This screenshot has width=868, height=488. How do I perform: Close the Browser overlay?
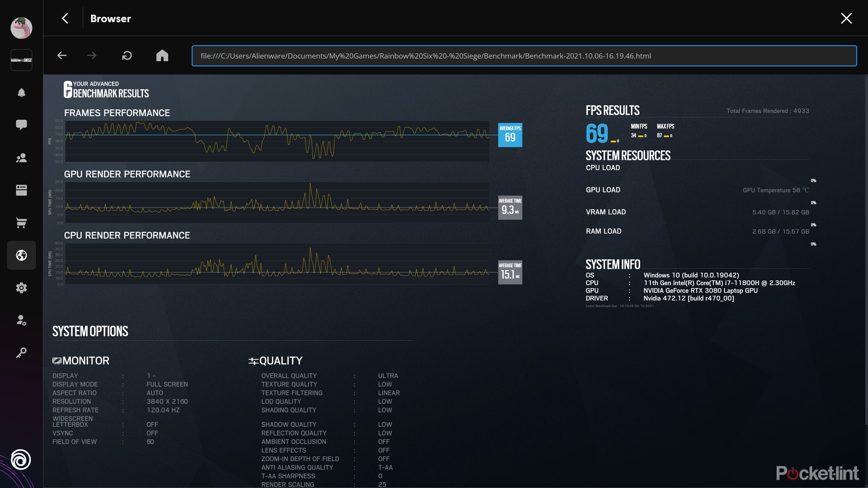[x=846, y=19]
